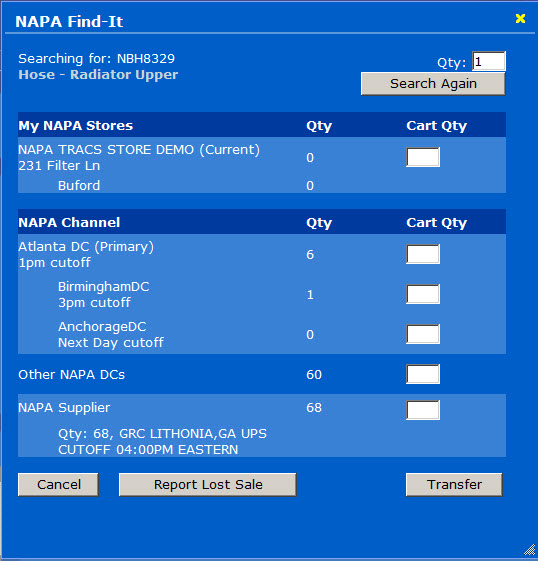538x561 pixels.
Task: Click Cart Qty box for BirminghamDC
Action: [423, 294]
